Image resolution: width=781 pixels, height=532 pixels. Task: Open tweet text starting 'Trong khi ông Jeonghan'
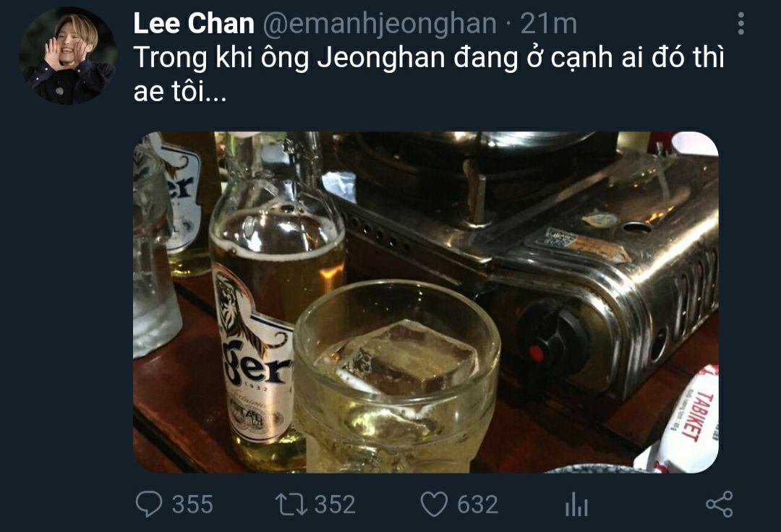pyautogui.click(x=428, y=58)
